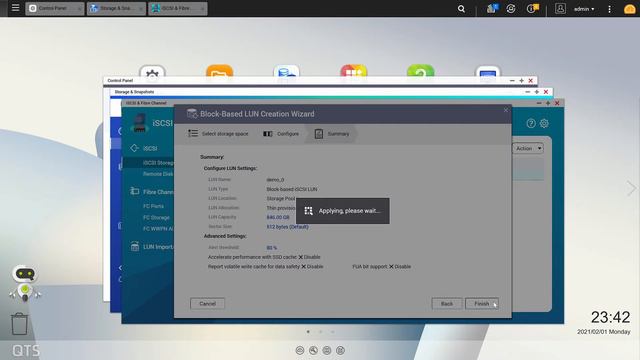Open background tasks circular arrow icon
Viewport: 640px width, 360px height.
[x=511, y=9]
